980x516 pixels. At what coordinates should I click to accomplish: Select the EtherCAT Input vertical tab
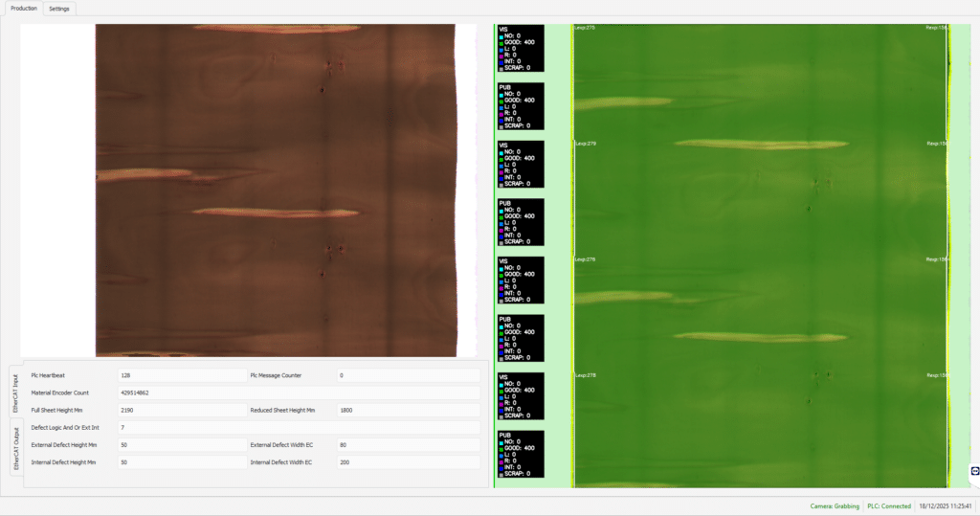click(16, 393)
